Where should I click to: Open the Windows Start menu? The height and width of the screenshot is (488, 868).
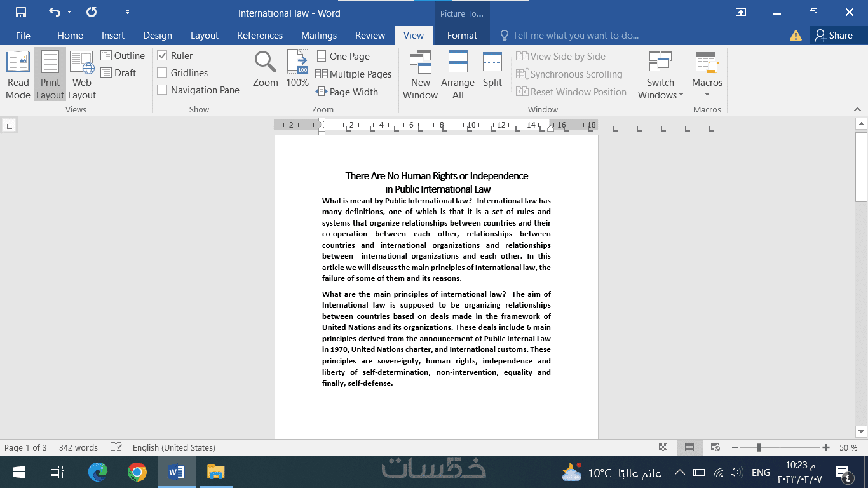coord(18,472)
